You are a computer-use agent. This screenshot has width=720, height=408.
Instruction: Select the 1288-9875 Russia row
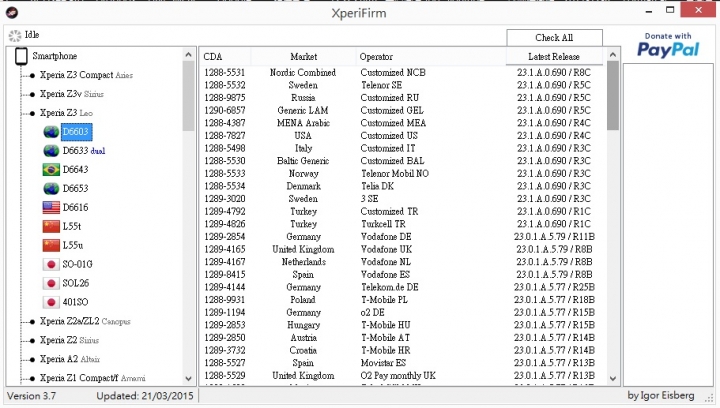click(x=403, y=98)
